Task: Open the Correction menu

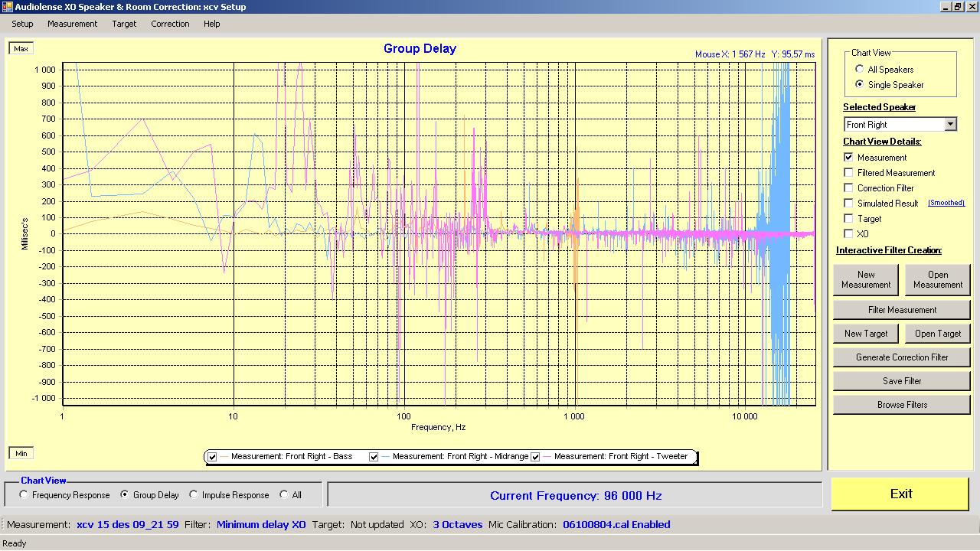Action: 170,24
